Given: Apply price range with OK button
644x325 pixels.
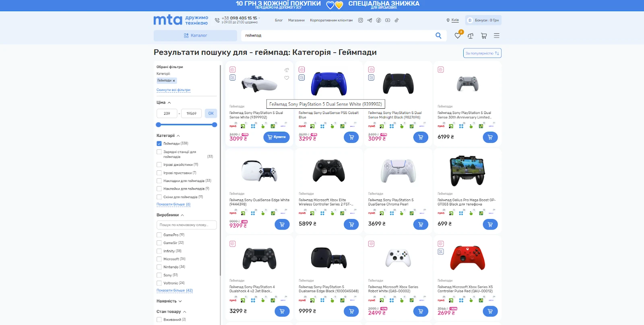Looking at the screenshot, I should click(x=211, y=114).
